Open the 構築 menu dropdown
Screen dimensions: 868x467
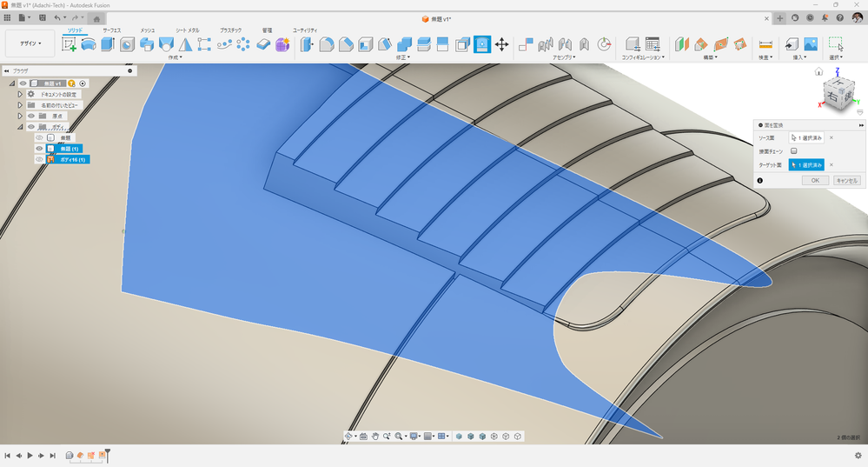710,57
